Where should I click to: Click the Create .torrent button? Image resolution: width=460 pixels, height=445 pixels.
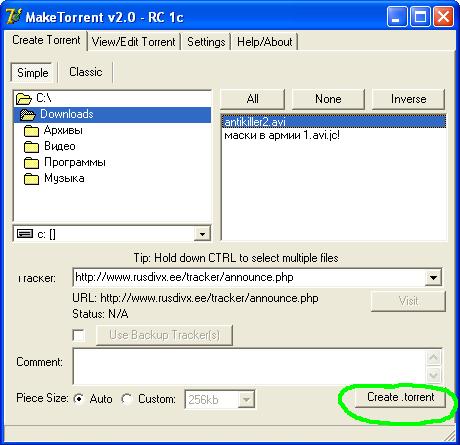point(400,397)
